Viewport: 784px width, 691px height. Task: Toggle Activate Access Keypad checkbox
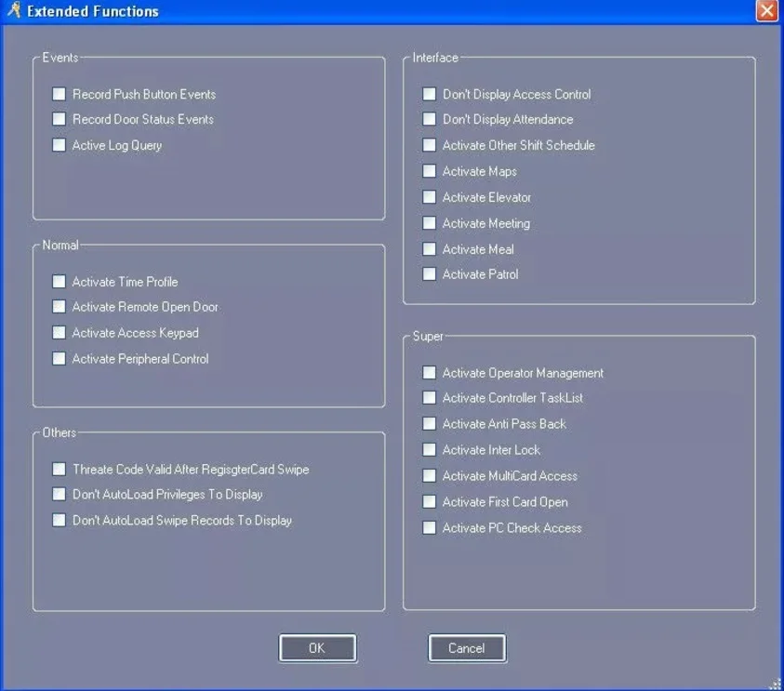point(59,333)
